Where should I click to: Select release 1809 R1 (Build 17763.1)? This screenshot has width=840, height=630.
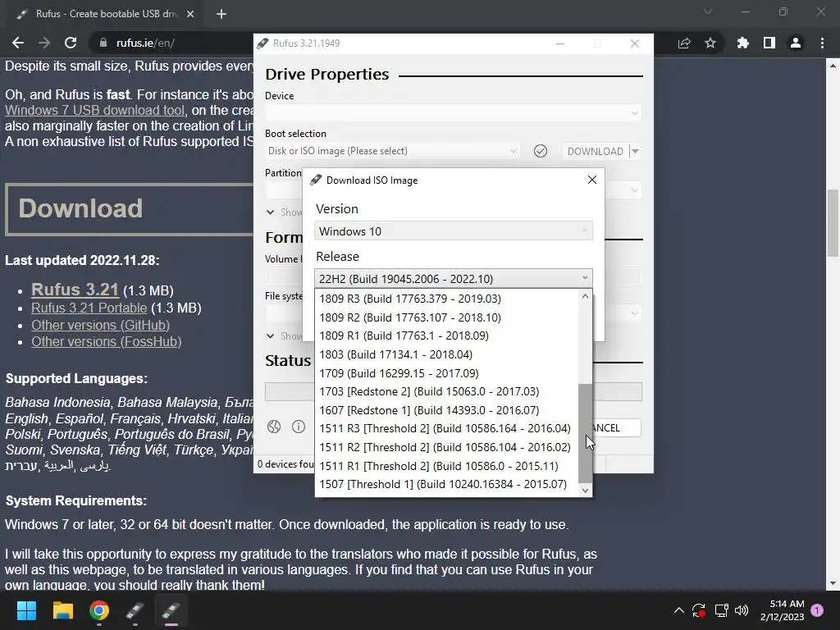click(x=446, y=336)
